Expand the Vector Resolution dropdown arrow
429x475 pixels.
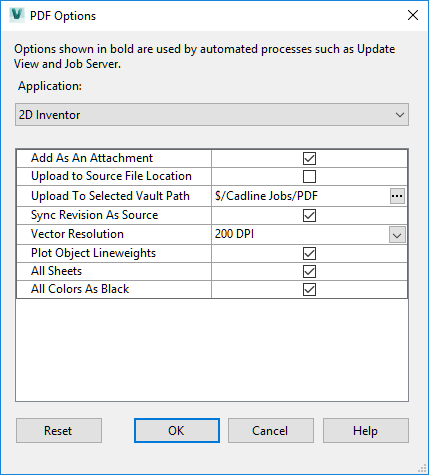pos(397,235)
